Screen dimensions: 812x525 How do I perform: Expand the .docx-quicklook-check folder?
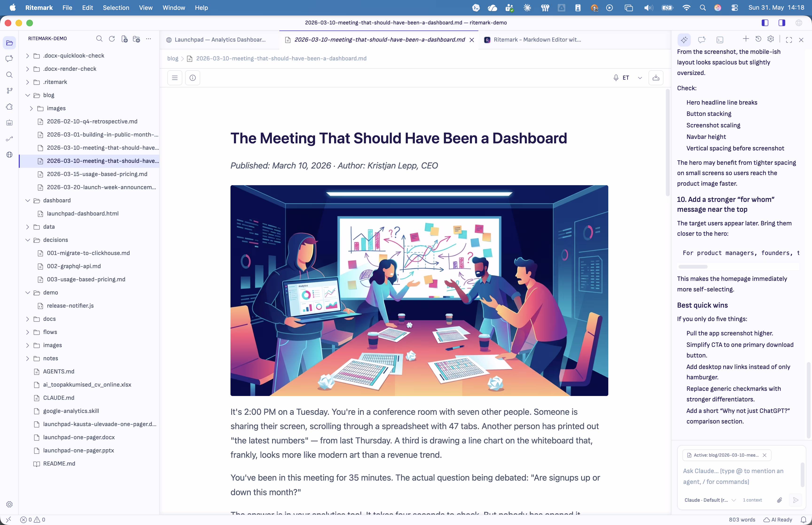tap(89, 55)
